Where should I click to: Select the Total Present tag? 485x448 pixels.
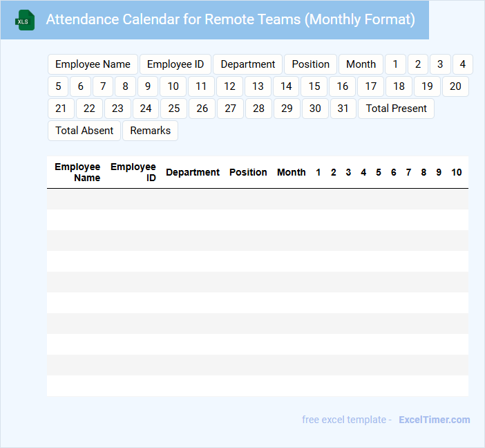click(x=397, y=109)
